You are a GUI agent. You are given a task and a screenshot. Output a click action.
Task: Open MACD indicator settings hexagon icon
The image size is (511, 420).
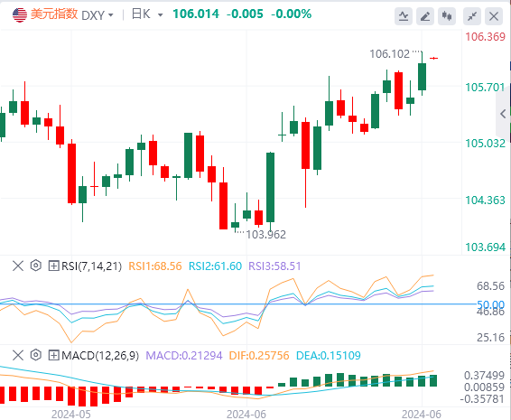pos(36,355)
